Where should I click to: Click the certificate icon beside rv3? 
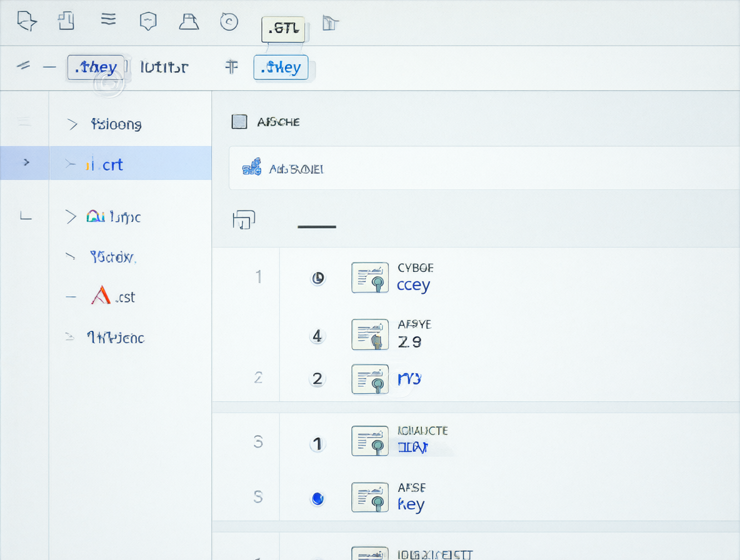370,379
